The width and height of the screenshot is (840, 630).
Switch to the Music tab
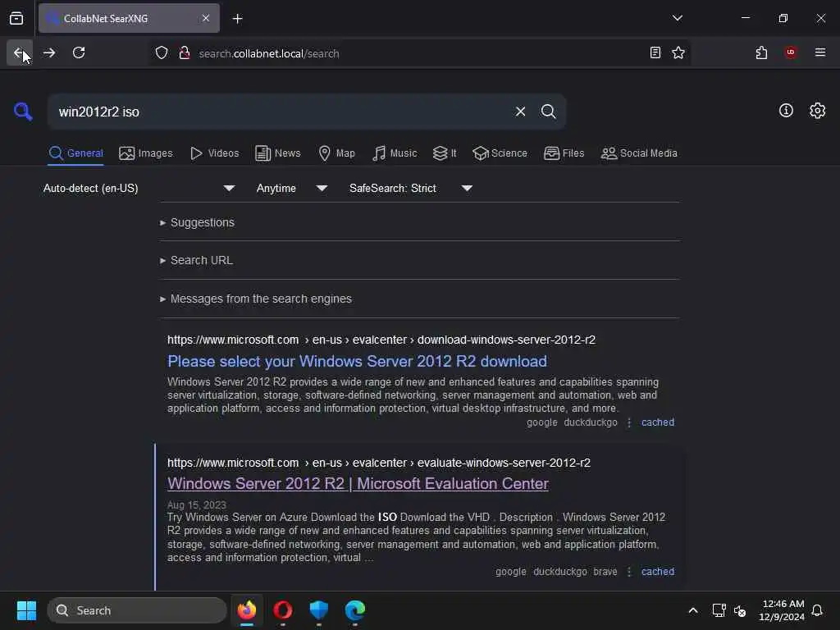(395, 153)
